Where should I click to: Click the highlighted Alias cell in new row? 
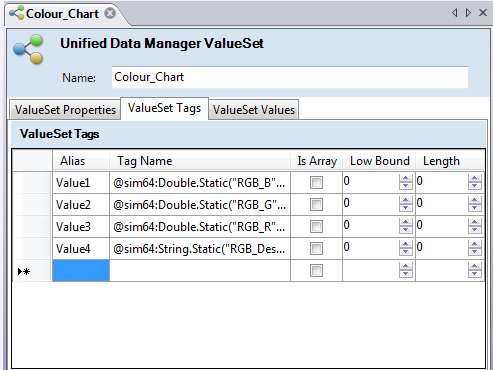81,270
